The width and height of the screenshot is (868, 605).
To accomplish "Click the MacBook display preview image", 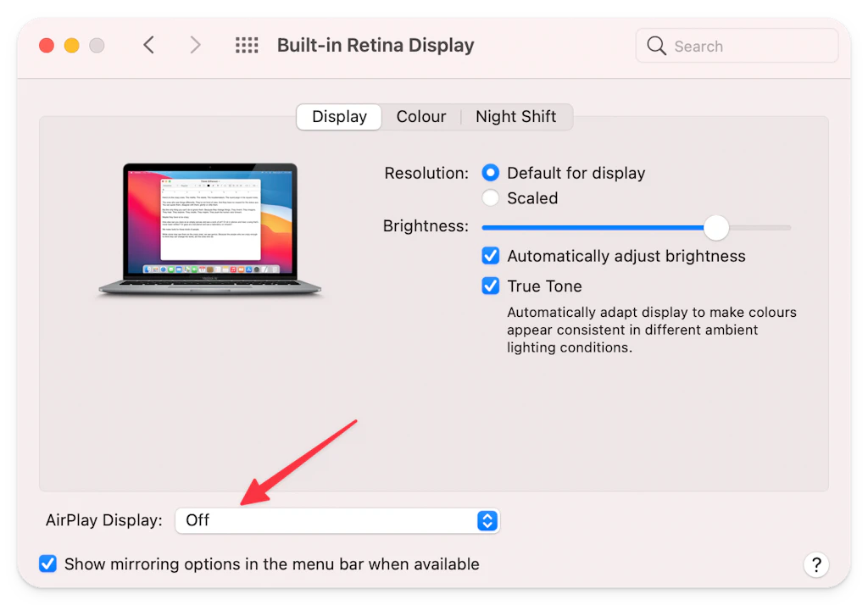I will (210, 229).
